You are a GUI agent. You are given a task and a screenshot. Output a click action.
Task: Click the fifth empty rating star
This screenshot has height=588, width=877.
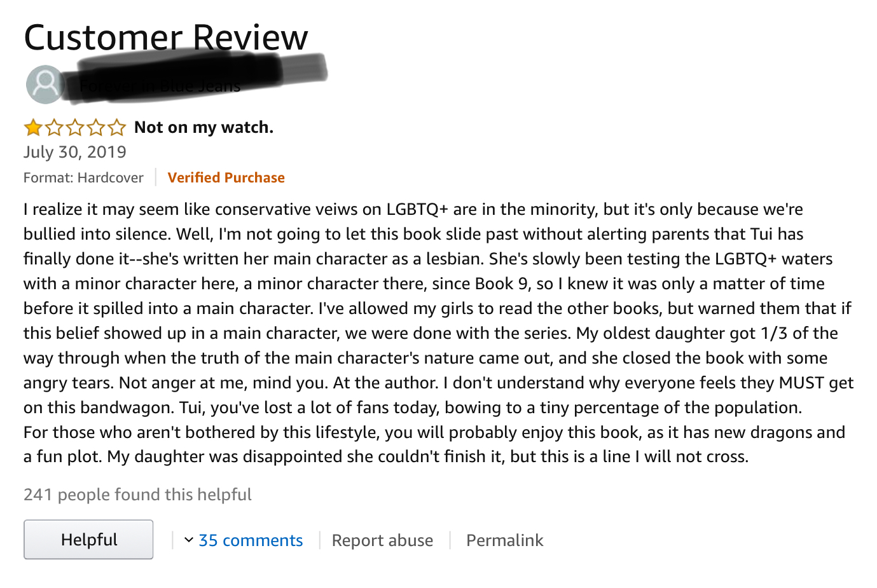(116, 128)
